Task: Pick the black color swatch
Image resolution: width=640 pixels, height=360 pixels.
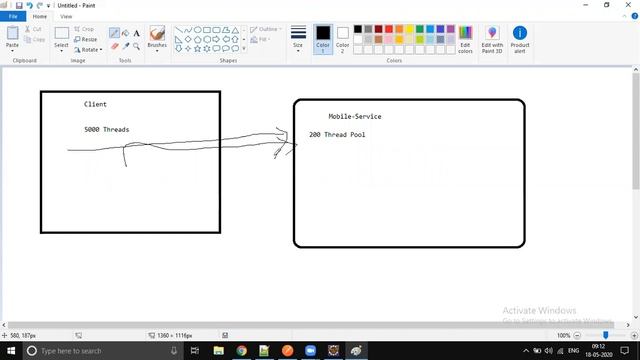Action: pyautogui.click(x=358, y=29)
